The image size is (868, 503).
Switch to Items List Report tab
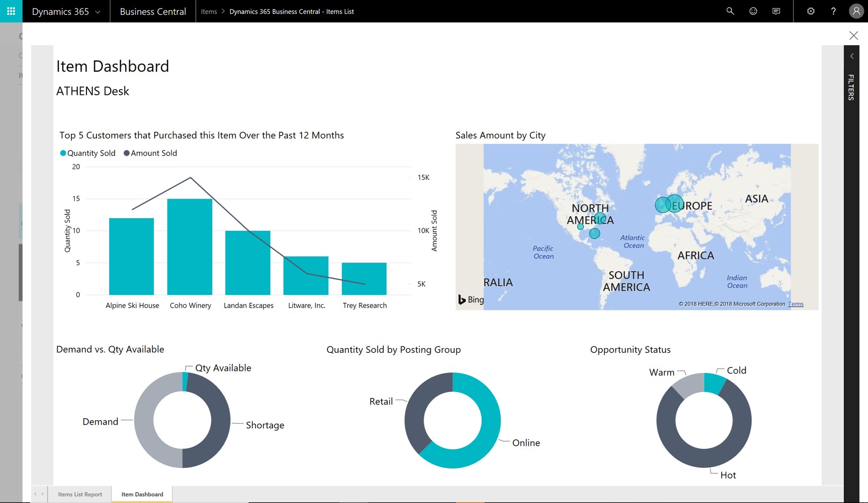(x=80, y=494)
